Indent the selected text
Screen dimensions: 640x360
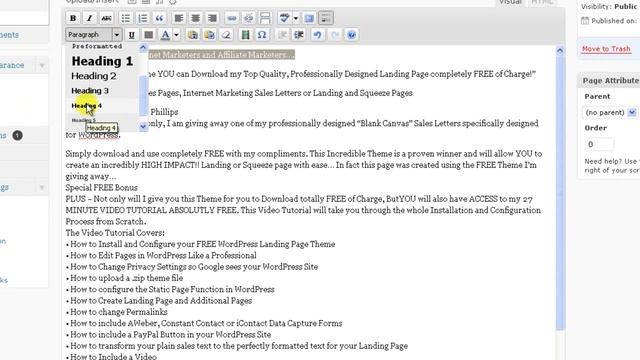coord(299,35)
